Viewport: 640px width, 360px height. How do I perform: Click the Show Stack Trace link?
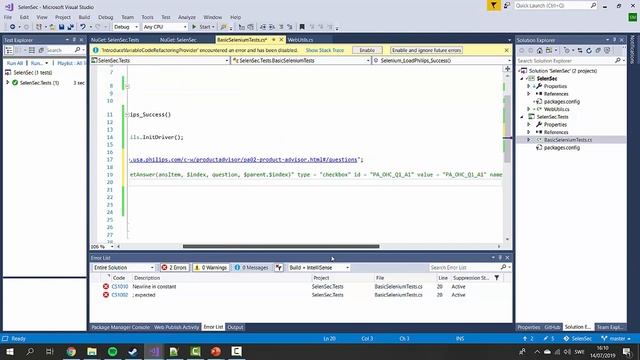pos(325,50)
